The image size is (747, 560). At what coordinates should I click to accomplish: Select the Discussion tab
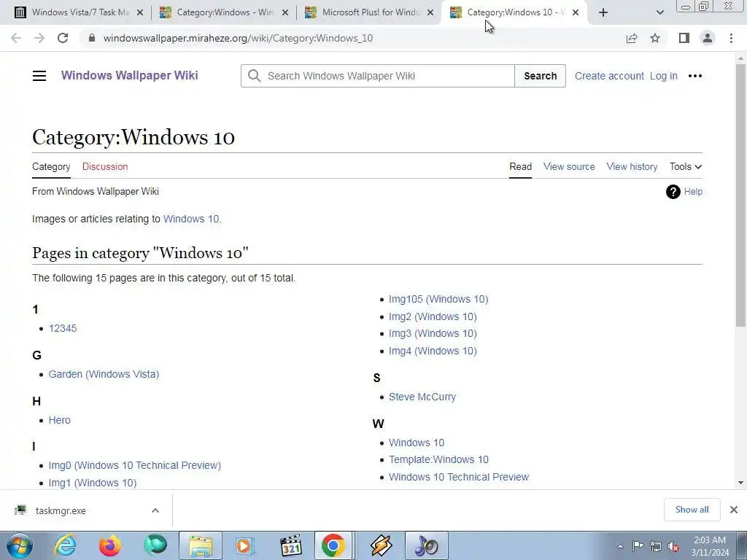[x=105, y=167]
